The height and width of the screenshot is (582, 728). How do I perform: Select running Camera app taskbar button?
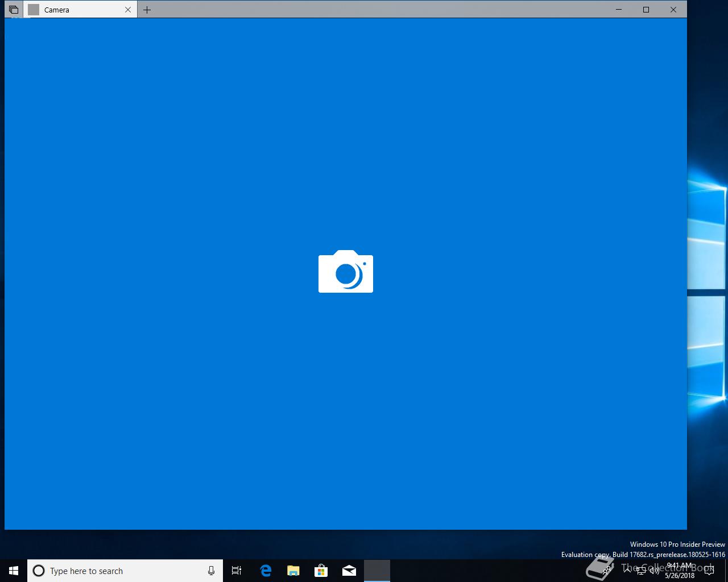[x=377, y=571]
